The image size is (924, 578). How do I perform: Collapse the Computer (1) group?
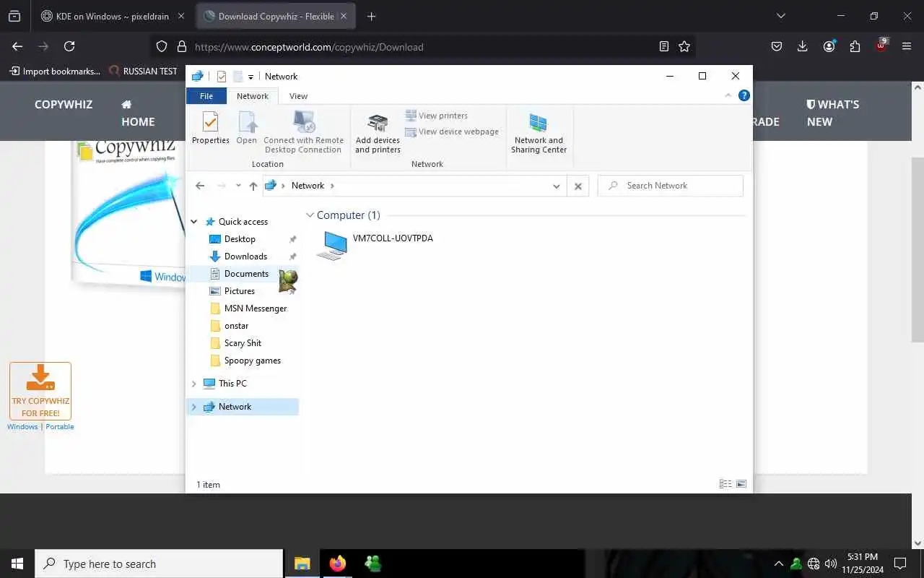tap(310, 215)
